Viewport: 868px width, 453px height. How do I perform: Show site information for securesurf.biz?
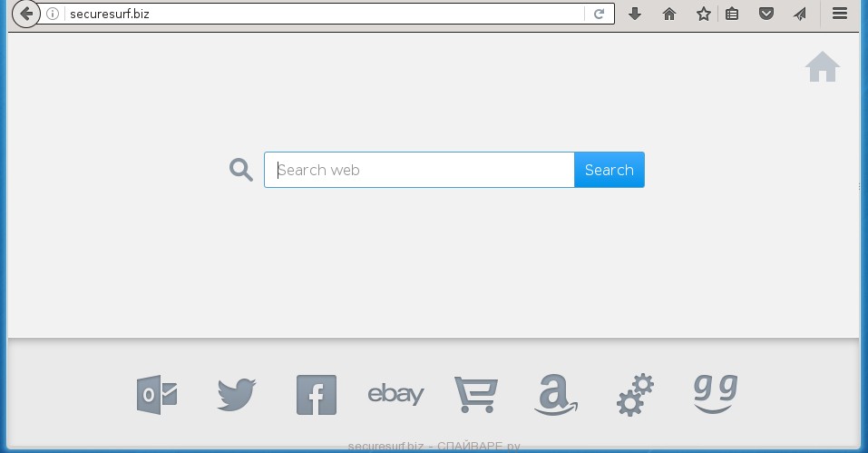tap(53, 14)
